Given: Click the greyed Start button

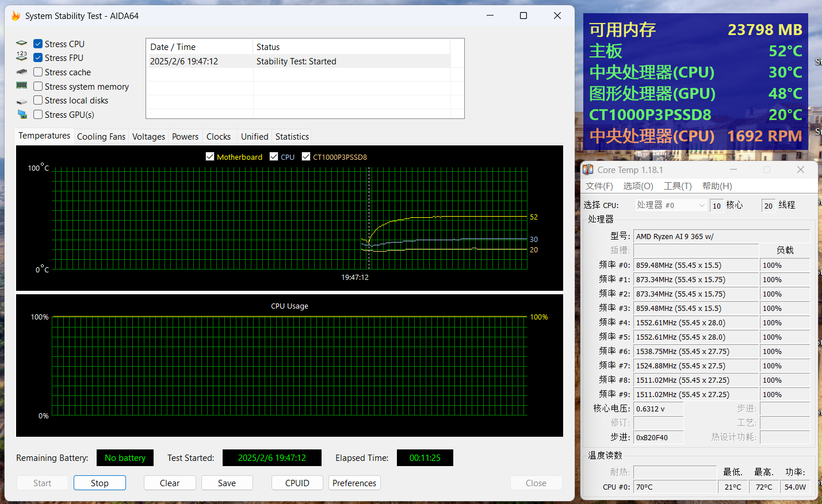Looking at the screenshot, I should click(x=42, y=483).
